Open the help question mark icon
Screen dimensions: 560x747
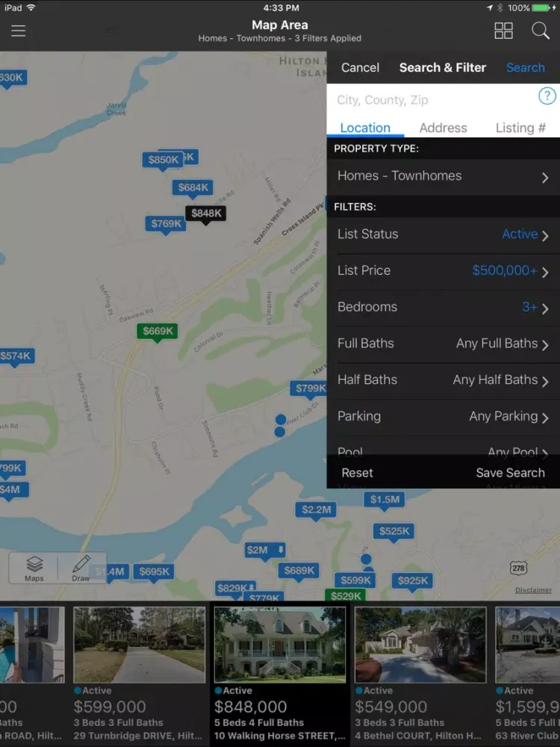pyautogui.click(x=547, y=96)
